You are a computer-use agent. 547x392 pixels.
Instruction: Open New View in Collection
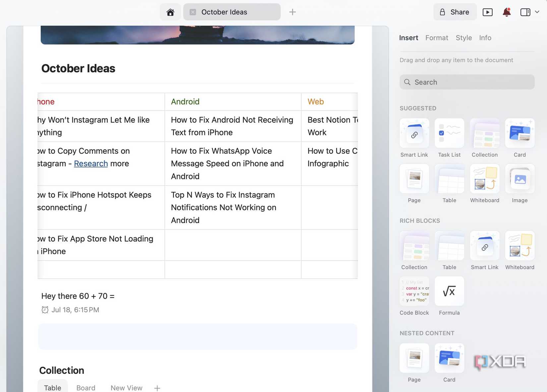pyautogui.click(x=127, y=388)
